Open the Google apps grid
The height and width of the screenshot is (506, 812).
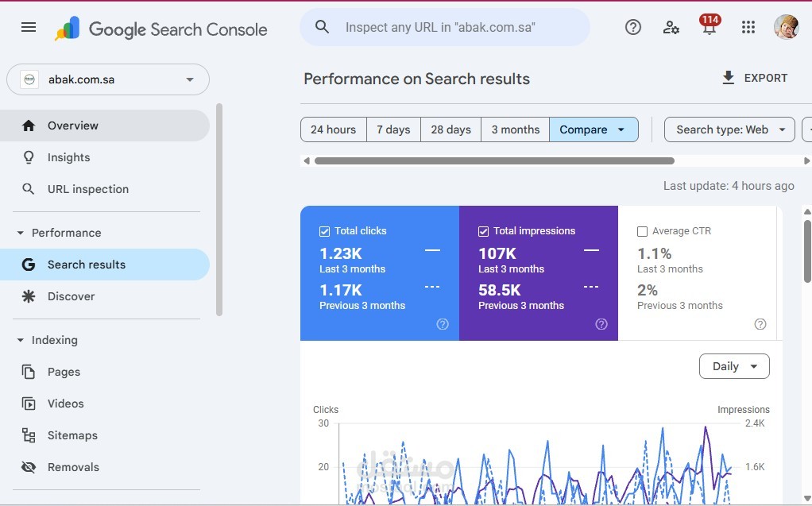748,28
